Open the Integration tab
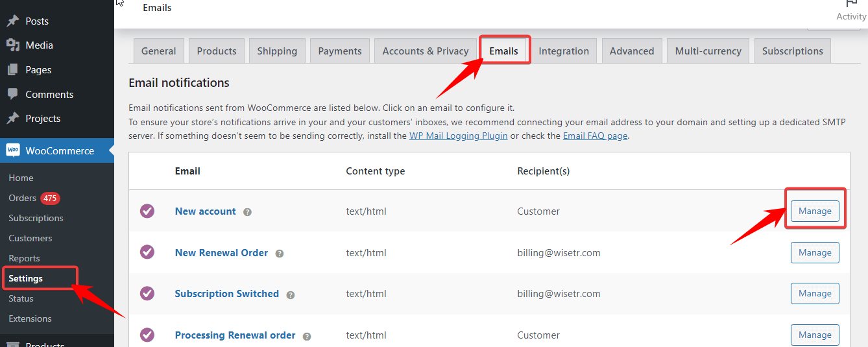The width and height of the screenshot is (868, 347). pos(564,51)
